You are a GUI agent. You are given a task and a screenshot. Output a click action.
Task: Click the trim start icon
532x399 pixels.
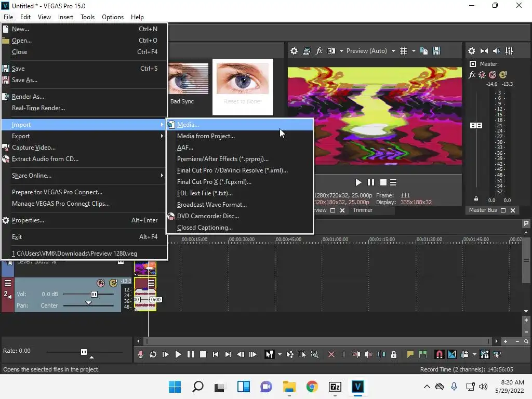(356, 354)
